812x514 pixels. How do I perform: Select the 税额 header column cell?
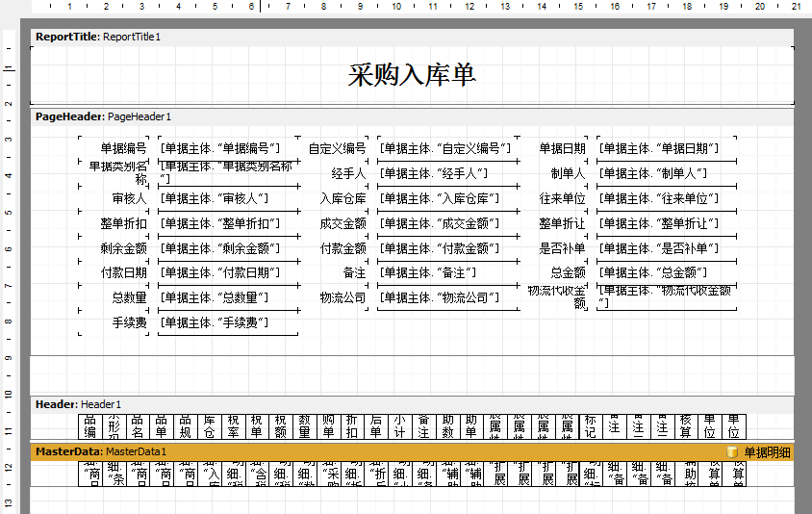pos(281,426)
